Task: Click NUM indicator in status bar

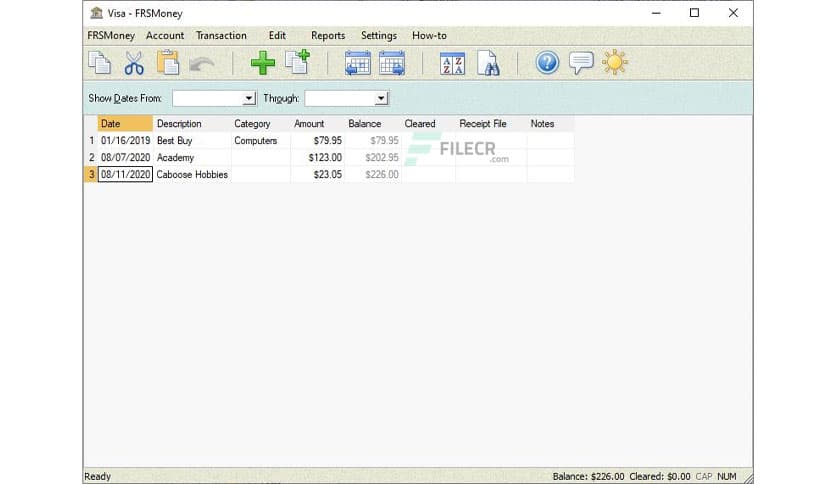Action: coord(726,477)
